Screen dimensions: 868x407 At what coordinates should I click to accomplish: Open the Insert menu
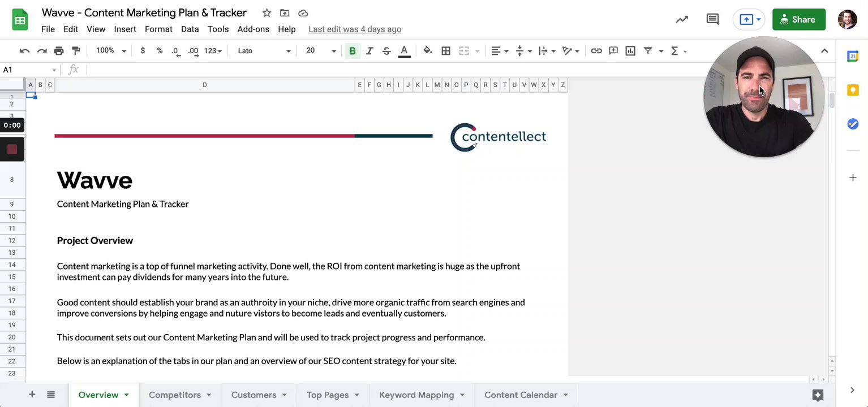click(x=125, y=29)
